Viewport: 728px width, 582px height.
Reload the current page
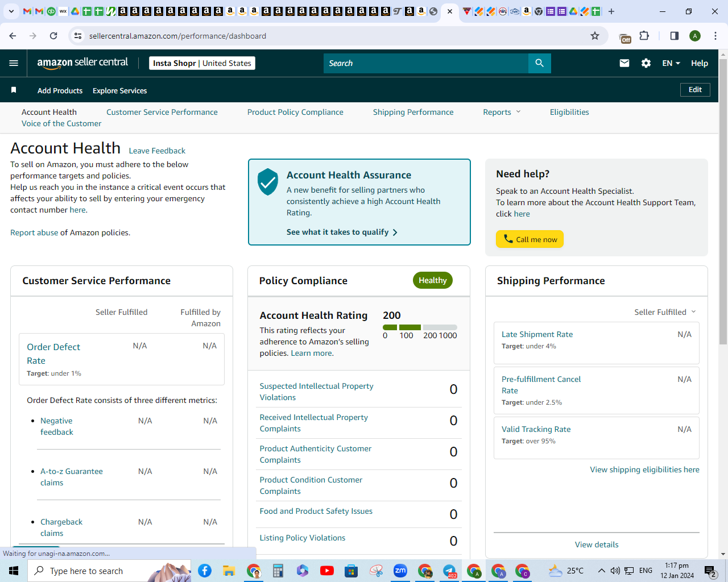pos(53,36)
